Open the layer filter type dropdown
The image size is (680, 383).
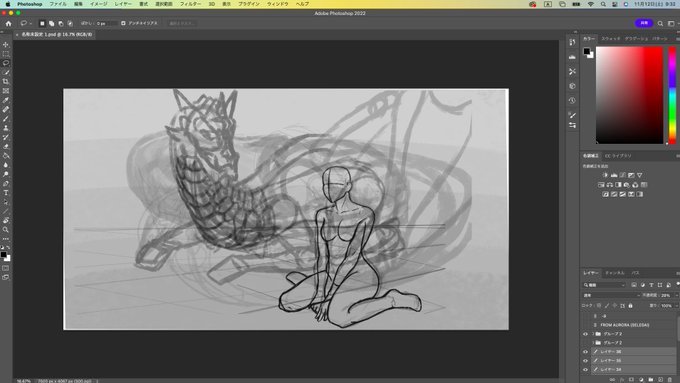[x=604, y=285]
